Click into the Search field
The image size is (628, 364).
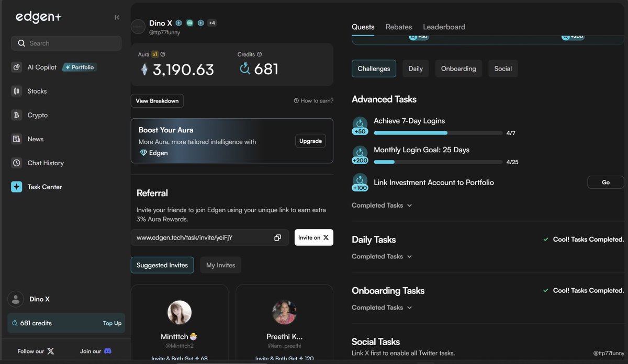[66, 43]
